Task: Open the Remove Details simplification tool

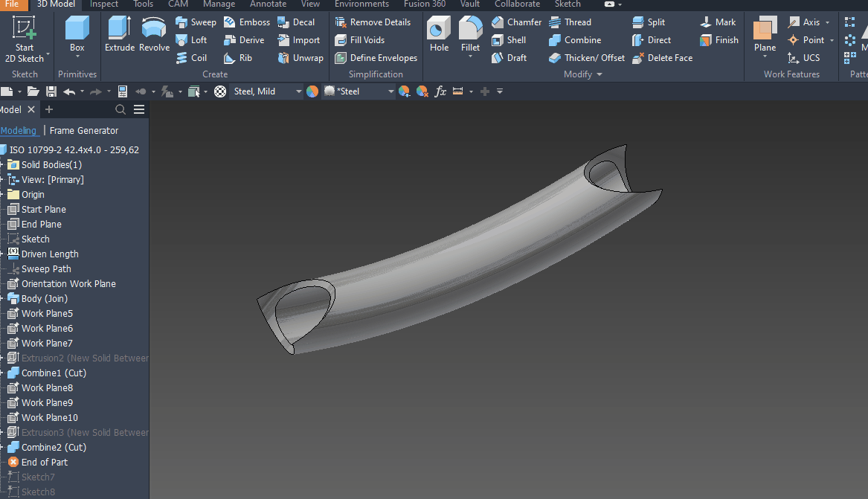Action: 373,22
